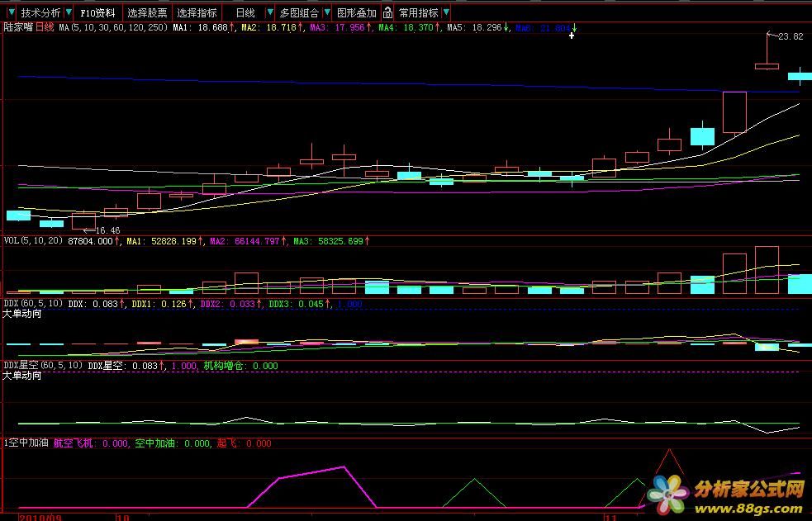Select volume MA3: 58325.699 label
This screenshot has width=812, height=521.
[328, 241]
